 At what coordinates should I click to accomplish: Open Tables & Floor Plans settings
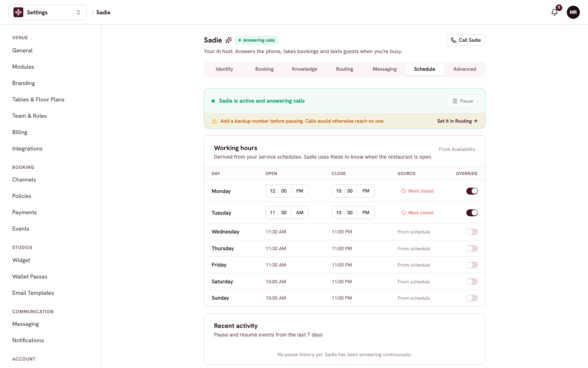point(38,99)
